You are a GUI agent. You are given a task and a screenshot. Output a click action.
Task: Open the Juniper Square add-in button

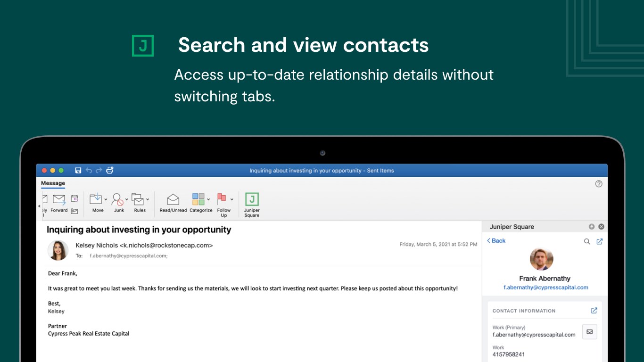(x=252, y=205)
